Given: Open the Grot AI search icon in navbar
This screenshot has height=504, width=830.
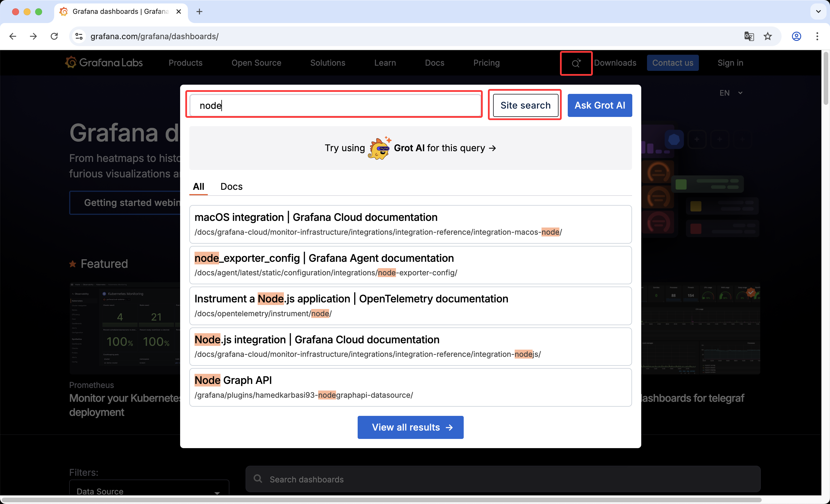Looking at the screenshot, I should [x=576, y=63].
